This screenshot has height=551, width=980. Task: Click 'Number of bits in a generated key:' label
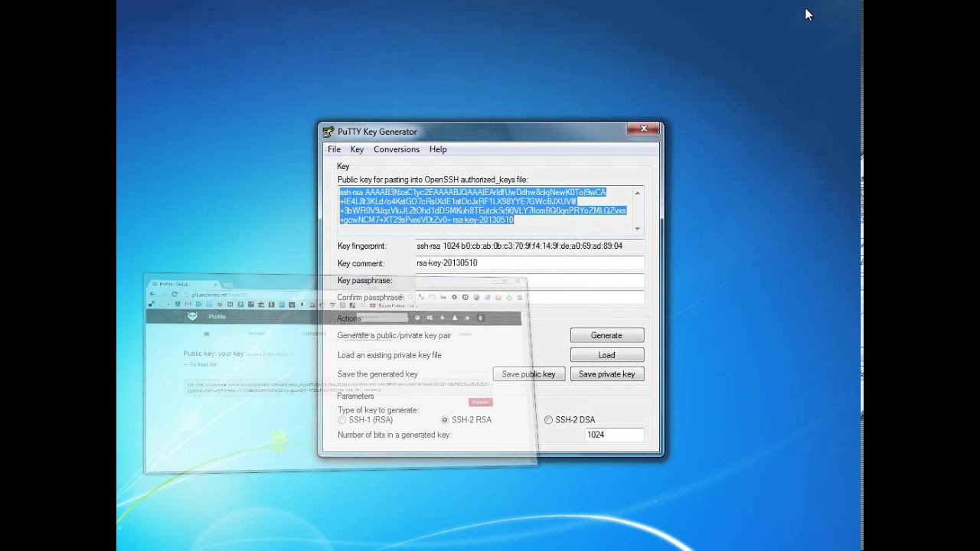click(x=394, y=435)
